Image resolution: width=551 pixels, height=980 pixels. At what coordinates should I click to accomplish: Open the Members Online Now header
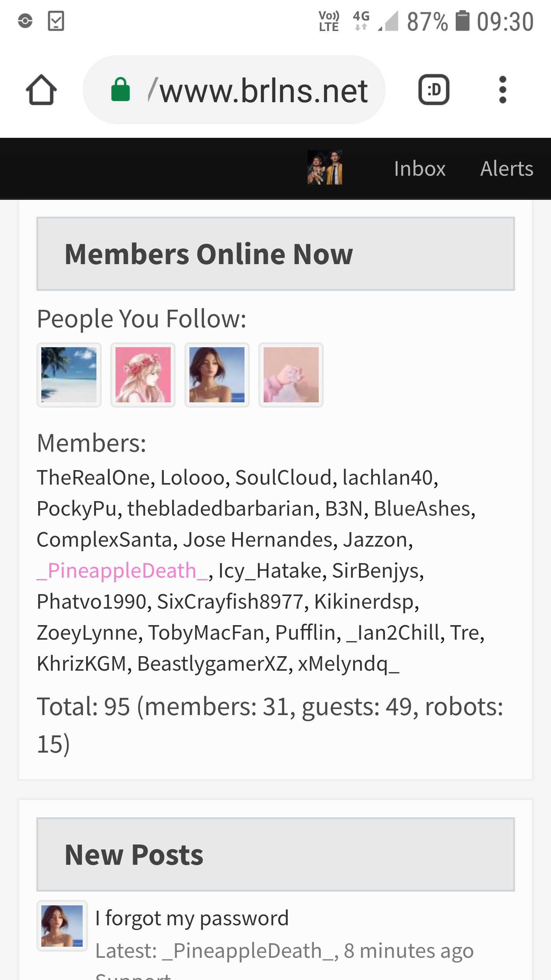(275, 254)
